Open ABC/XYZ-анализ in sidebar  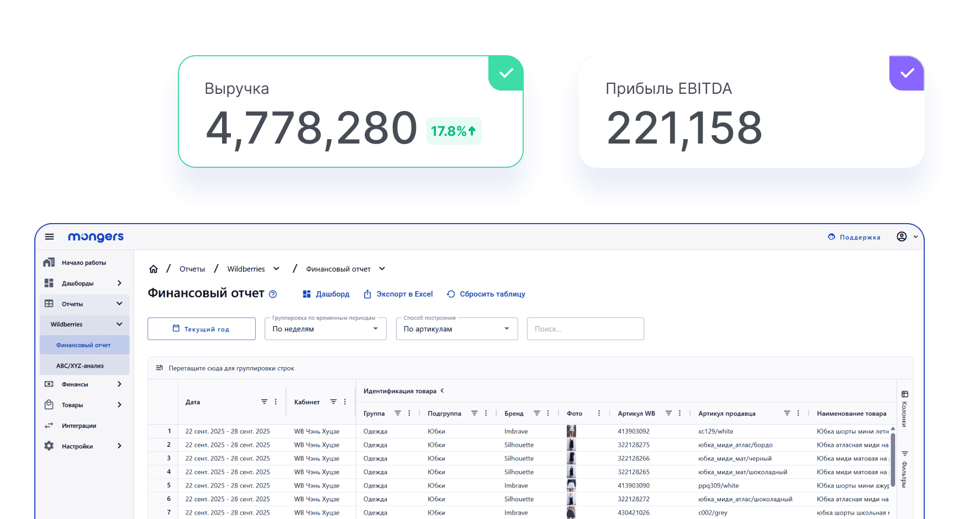(x=80, y=366)
